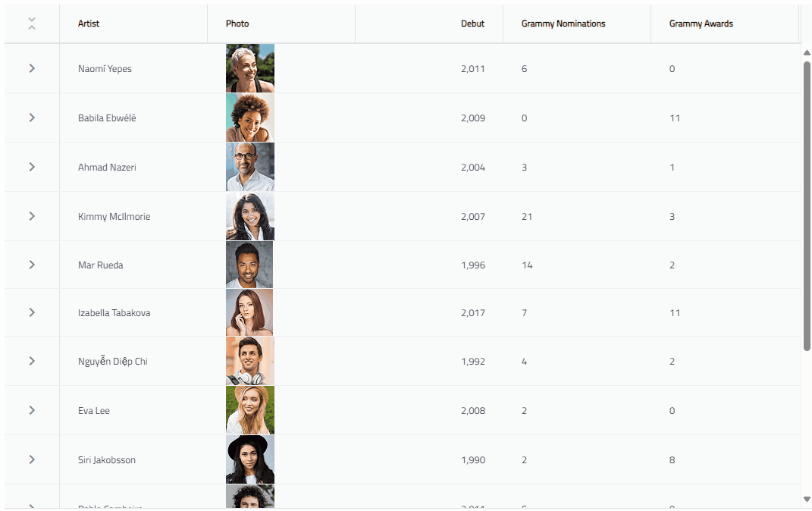Sort by the Debut column header

pos(472,24)
